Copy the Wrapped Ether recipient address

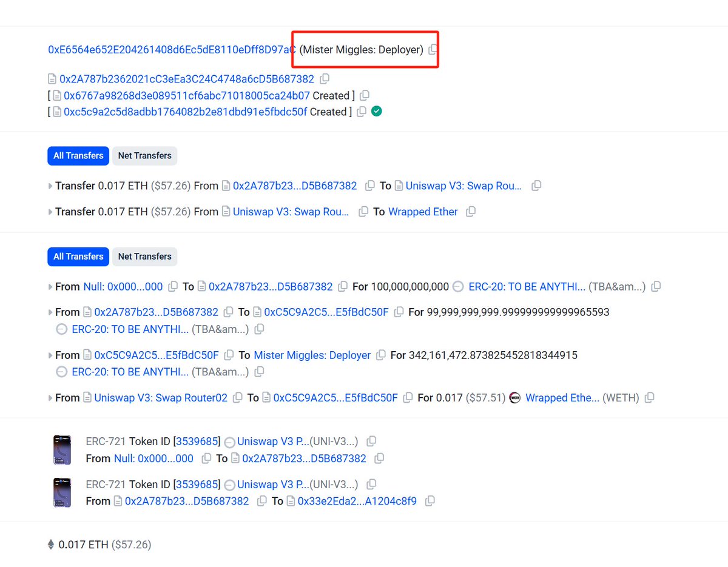pos(471,212)
